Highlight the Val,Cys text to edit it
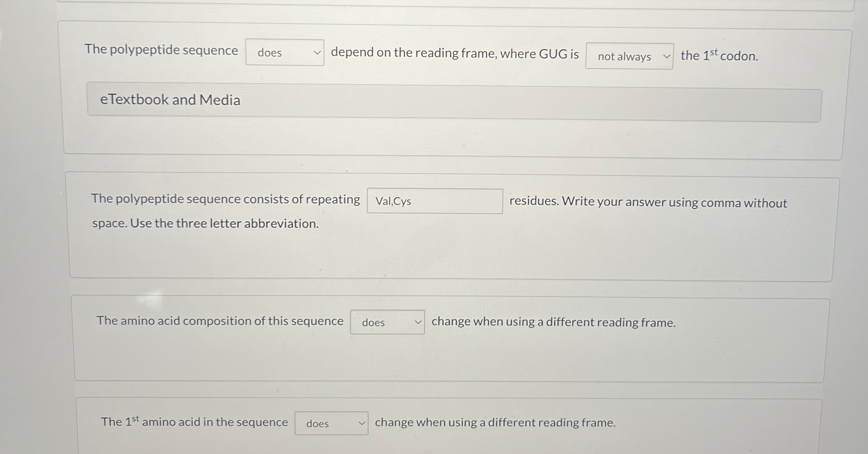 pyautogui.click(x=393, y=201)
